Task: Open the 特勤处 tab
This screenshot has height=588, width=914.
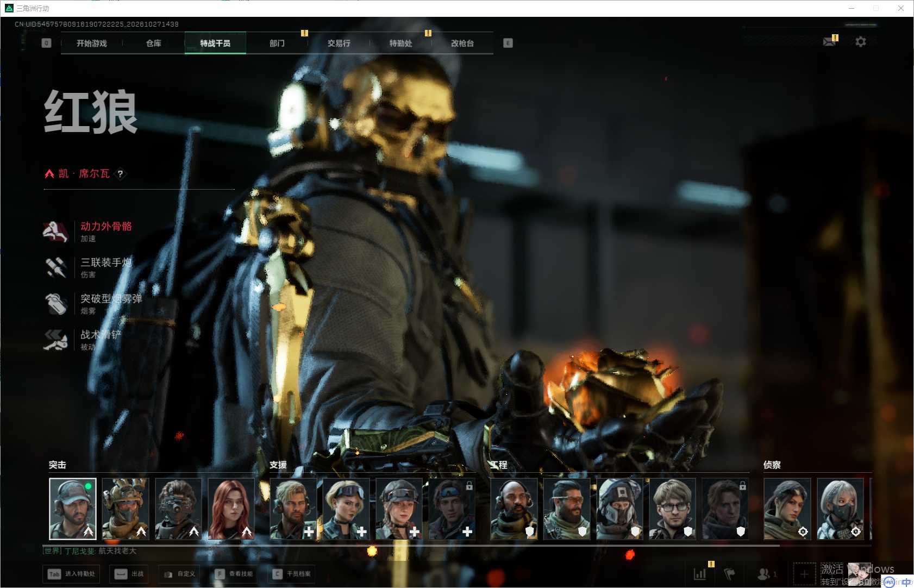Action: (400, 43)
